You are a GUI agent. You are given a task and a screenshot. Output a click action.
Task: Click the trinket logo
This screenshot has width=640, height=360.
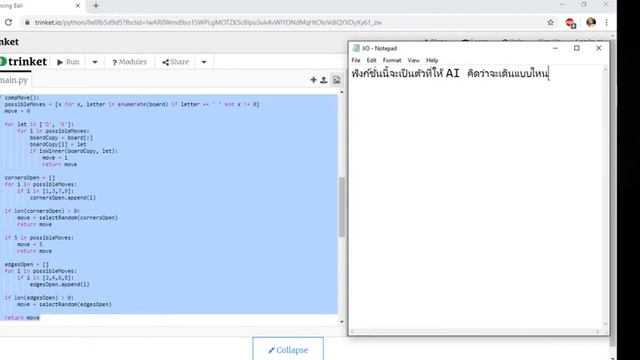coord(24,62)
